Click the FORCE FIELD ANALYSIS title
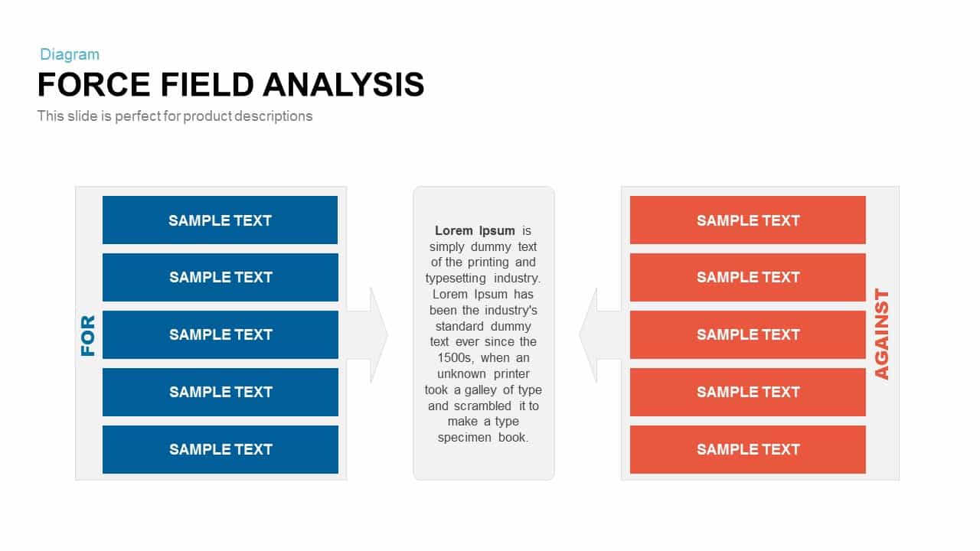Screen dimensions: 980x551 tap(230, 84)
